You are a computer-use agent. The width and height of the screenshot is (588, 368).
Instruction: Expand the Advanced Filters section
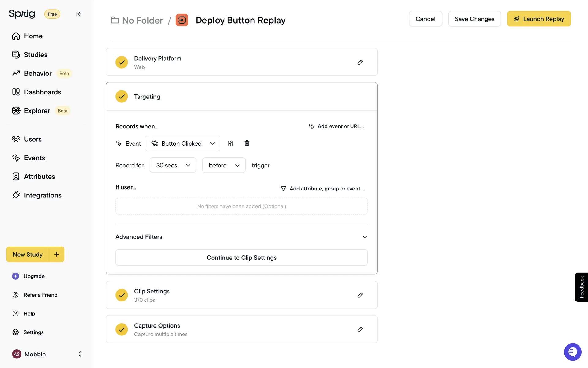click(364, 237)
